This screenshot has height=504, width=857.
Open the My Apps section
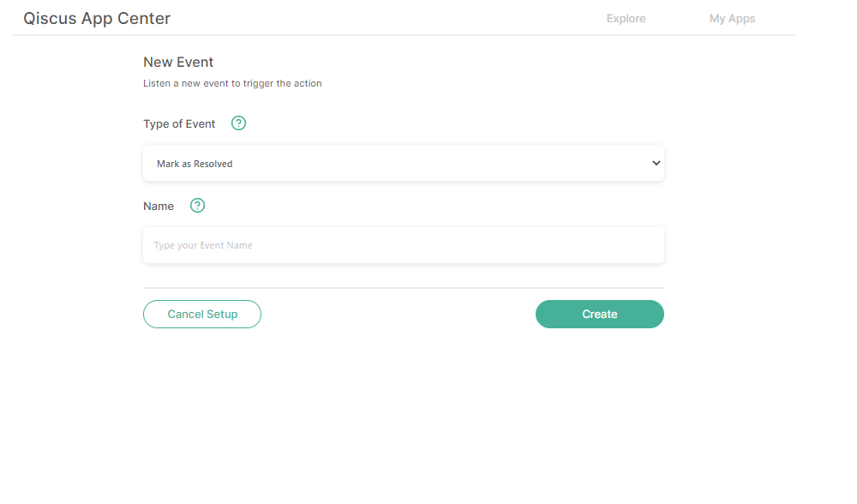tap(732, 18)
